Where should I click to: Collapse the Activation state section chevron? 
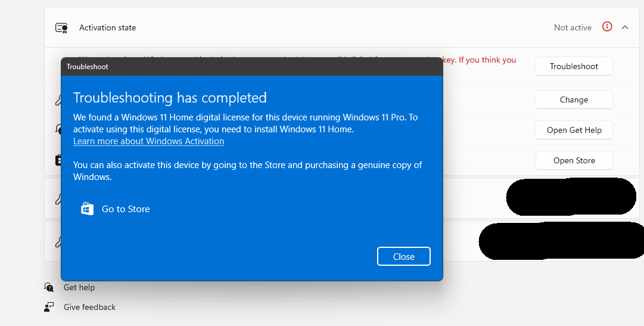click(x=625, y=27)
